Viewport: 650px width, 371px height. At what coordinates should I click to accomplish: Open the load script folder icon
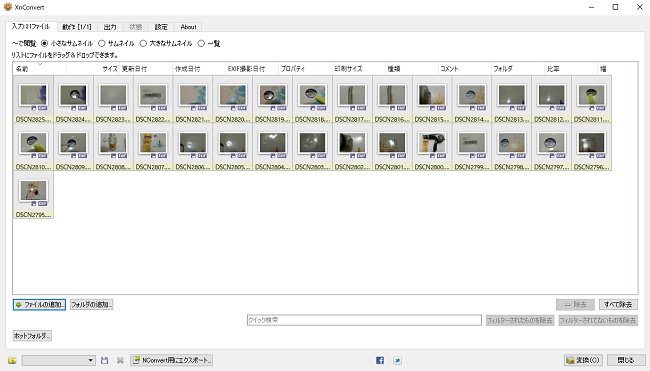12,360
